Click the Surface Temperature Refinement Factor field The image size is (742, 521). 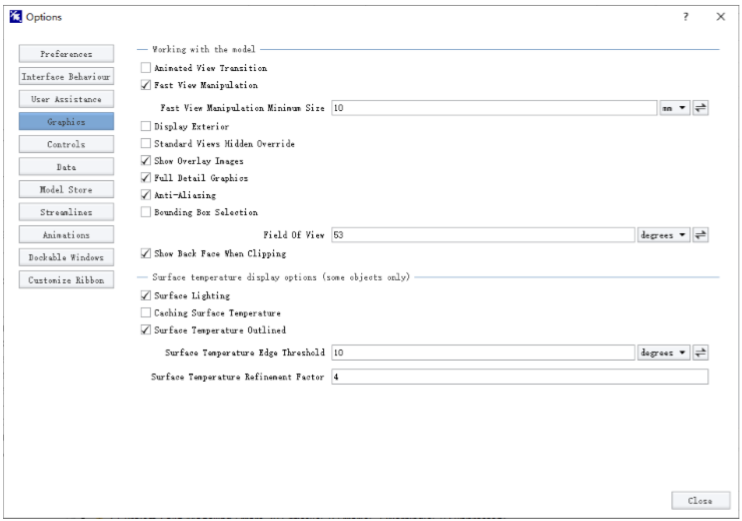(x=518, y=377)
